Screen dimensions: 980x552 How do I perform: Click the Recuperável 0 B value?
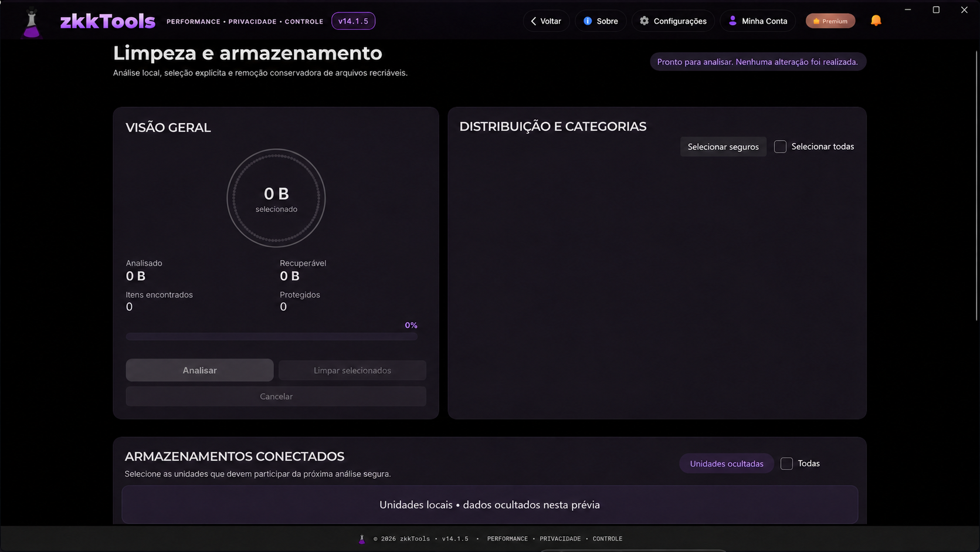click(290, 276)
